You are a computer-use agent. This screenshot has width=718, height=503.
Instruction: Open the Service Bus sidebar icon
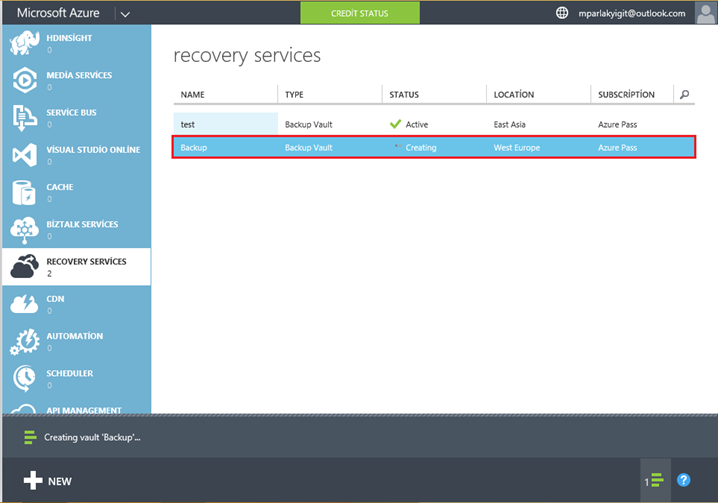[x=24, y=118]
